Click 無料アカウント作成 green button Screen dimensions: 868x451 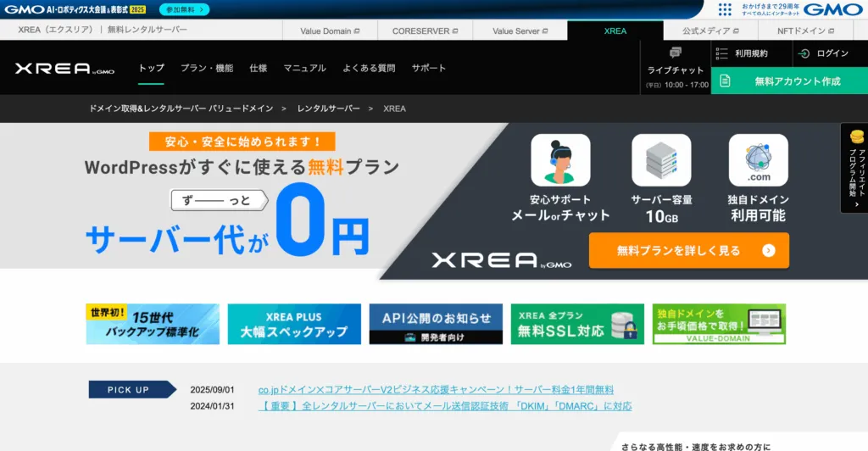coord(789,81)
